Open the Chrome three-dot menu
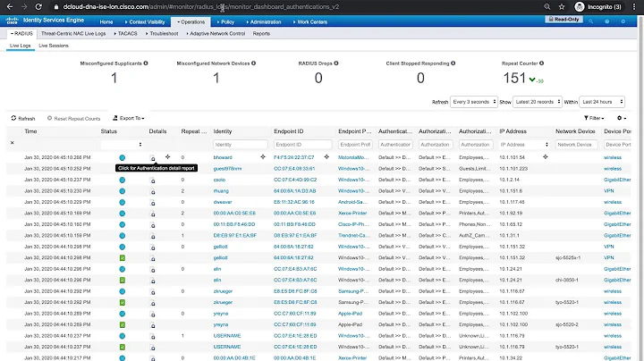This screenshot has height=361, width=644. 634,6
